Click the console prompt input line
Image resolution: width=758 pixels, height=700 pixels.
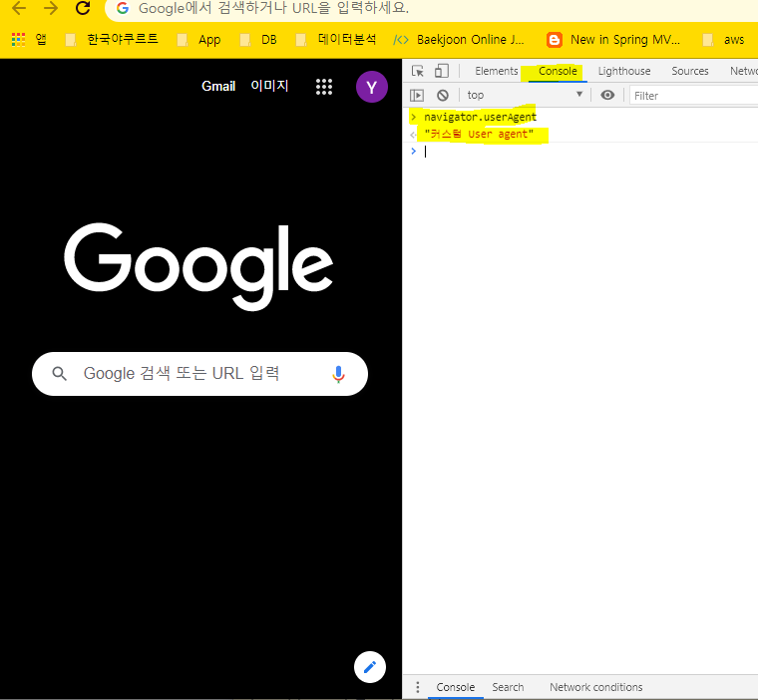click(580, 152)
